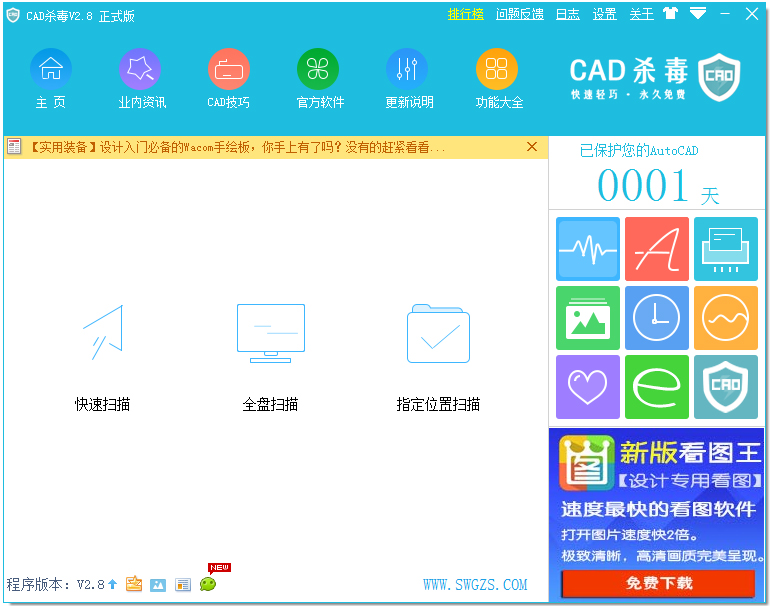This screenshot has height=606, width=770.
Task: Open 官方软件 official software
Action: pyautogui.click(x=318, y=70)
